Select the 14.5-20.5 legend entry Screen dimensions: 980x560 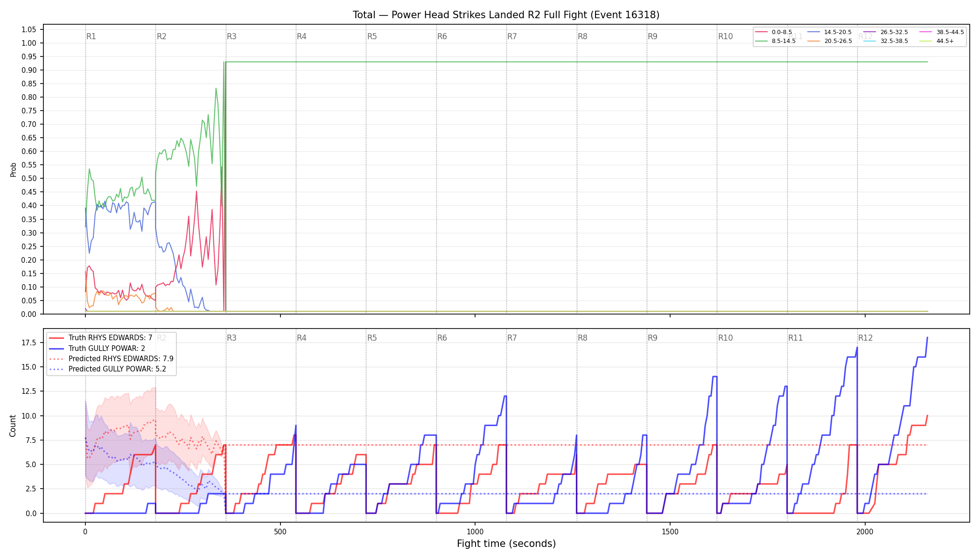pyautogui.click(x=830, y=32)
